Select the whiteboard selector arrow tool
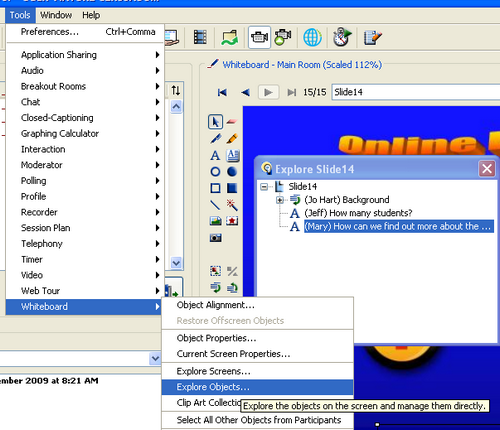500x430 pixels. [215, 122]
